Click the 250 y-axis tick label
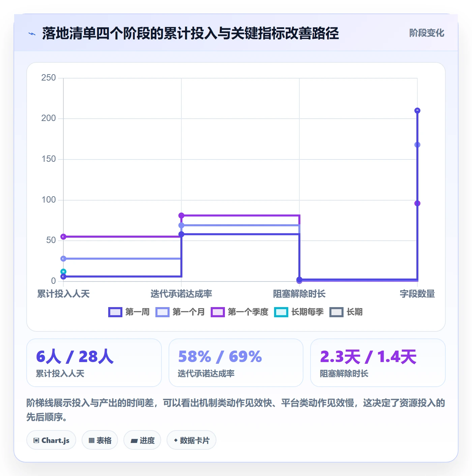Viewport: 472px width, 476px height. click(49, 78)
